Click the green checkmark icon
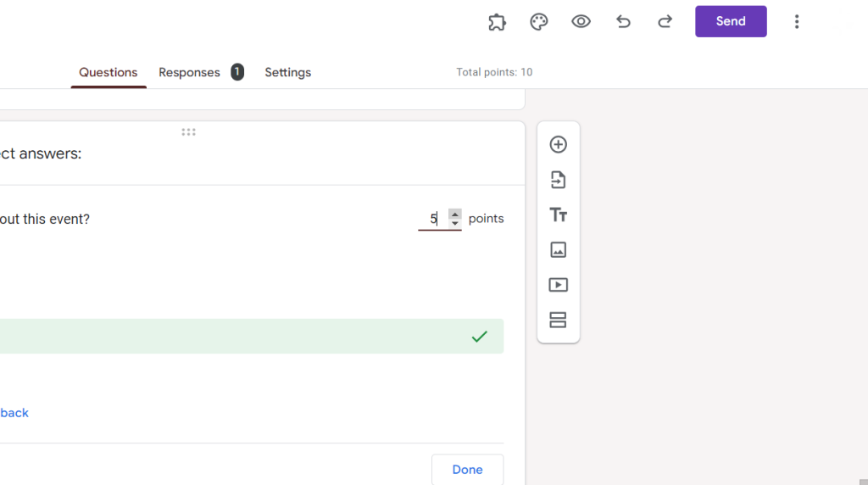 480,336
